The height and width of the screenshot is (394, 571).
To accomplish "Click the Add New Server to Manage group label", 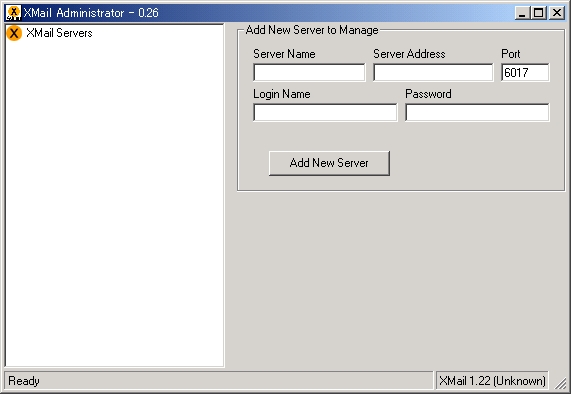I will [x=312, y=30].
